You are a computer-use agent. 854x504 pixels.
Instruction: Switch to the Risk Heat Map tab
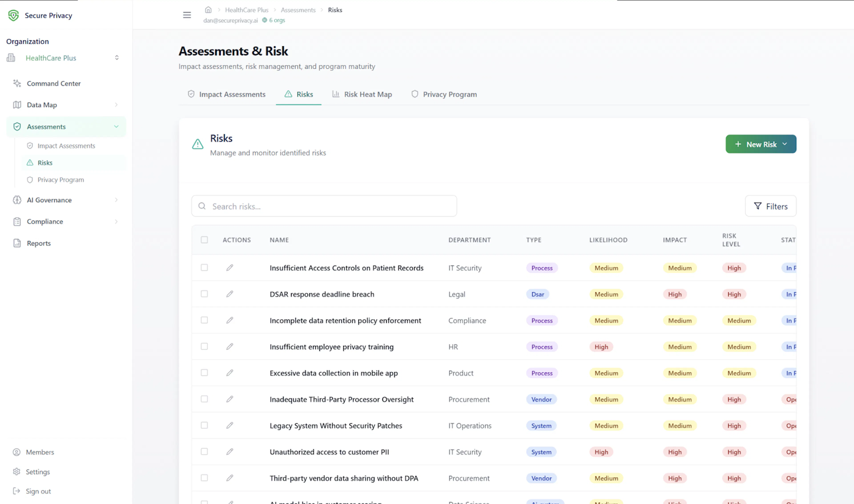tap(362, 94)
